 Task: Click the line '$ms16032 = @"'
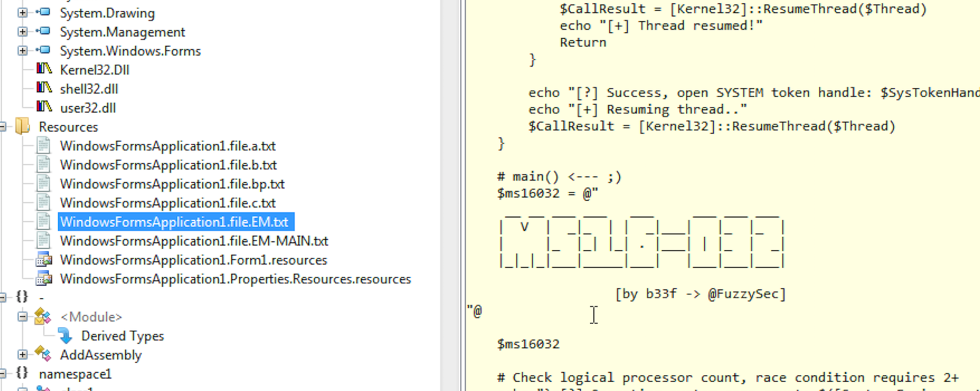tap(548, 194)
